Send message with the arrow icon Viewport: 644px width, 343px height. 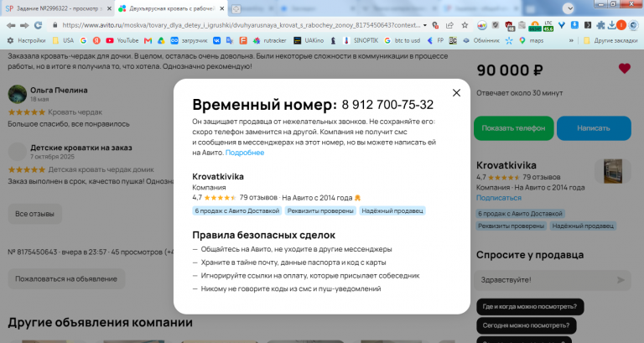621,280
